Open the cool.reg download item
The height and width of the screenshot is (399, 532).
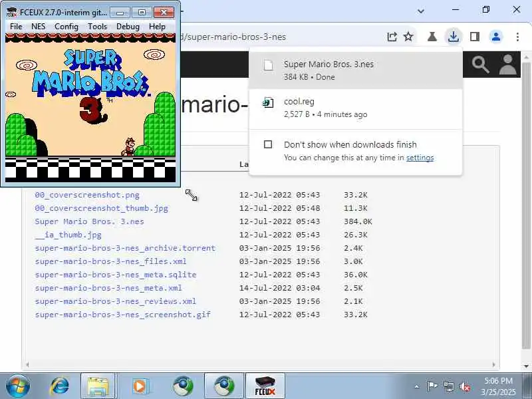(355, 108)
